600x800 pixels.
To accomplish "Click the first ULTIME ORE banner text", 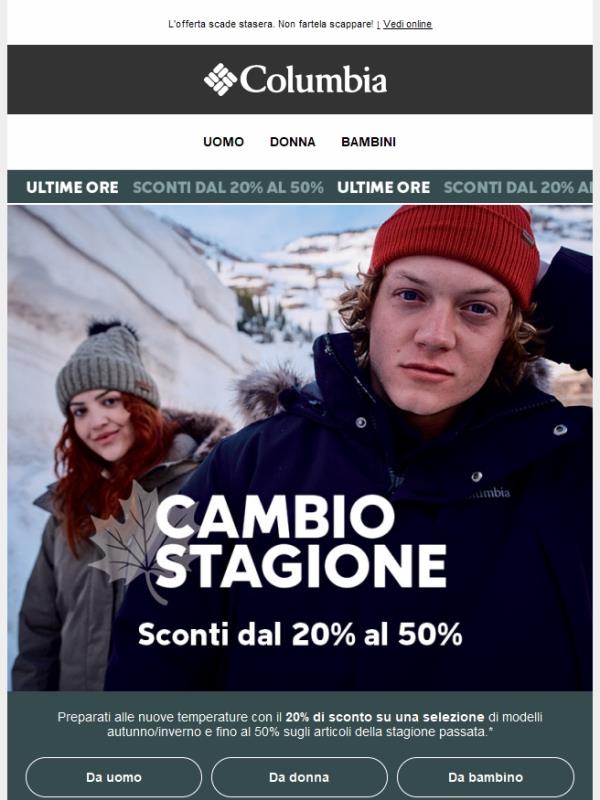I will tap(72, 187).
